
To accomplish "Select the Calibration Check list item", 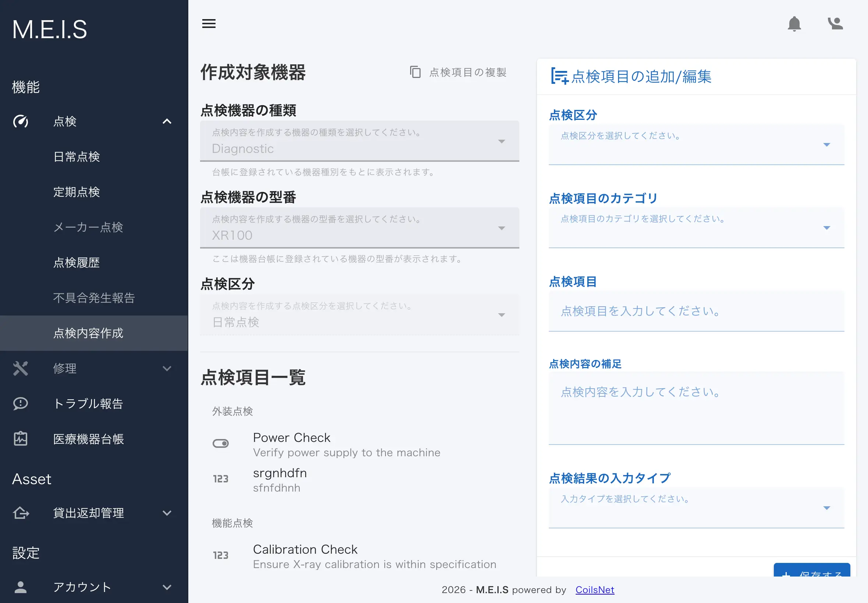I will [x=359, y=556].
